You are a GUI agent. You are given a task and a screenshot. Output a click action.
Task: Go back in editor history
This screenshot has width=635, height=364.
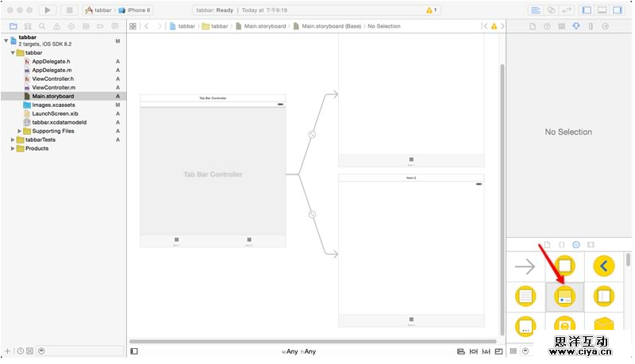coord(147,26)
